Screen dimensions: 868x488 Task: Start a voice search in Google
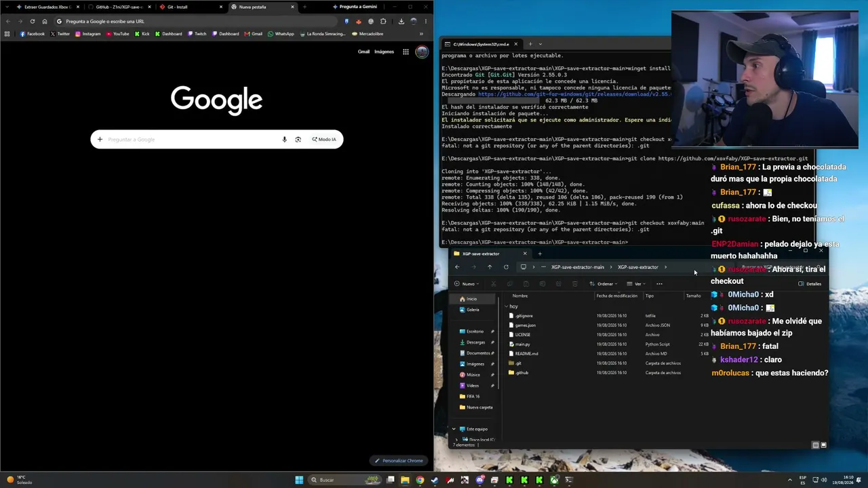coord(284,140)
